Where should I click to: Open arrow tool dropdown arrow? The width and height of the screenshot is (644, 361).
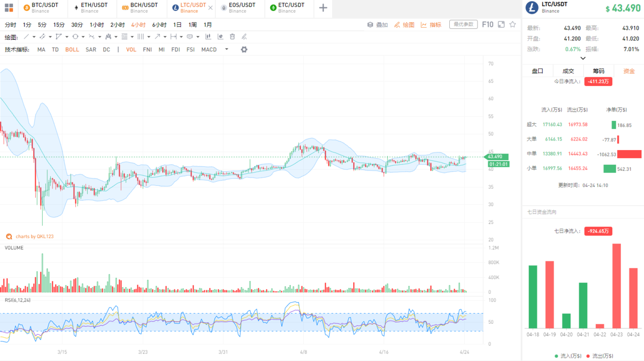coord(165,37)
